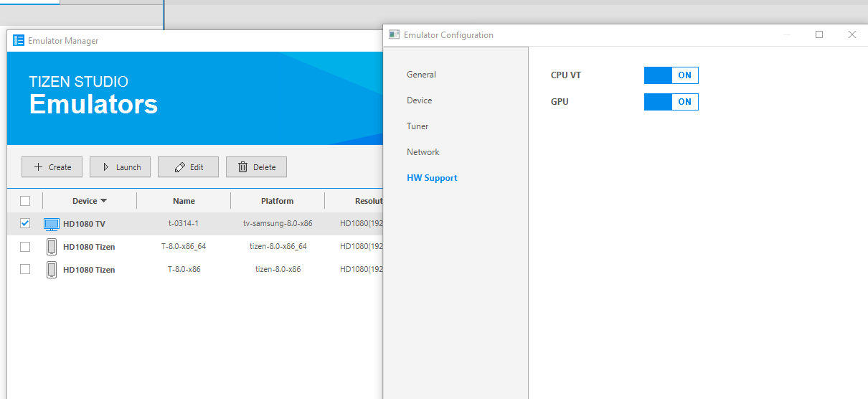868x399 pixels.
Task: Edit the selected emulator
Action: [189, 167]
